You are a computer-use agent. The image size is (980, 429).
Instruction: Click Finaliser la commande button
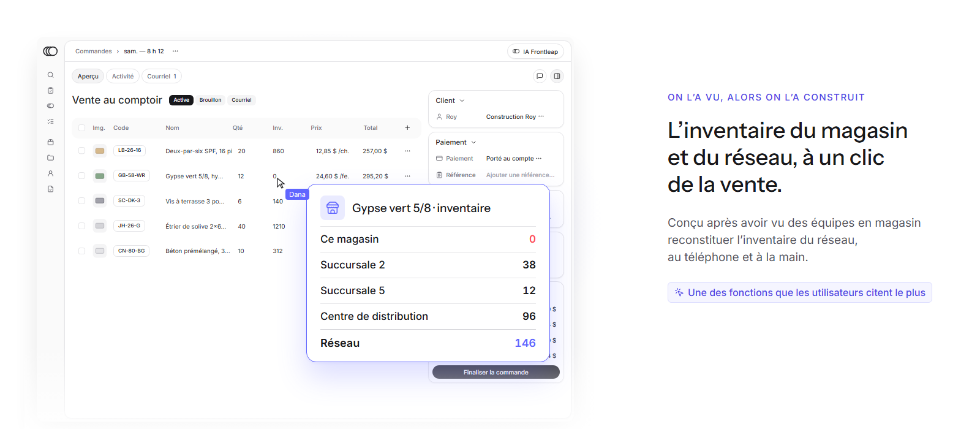(496, 372)
